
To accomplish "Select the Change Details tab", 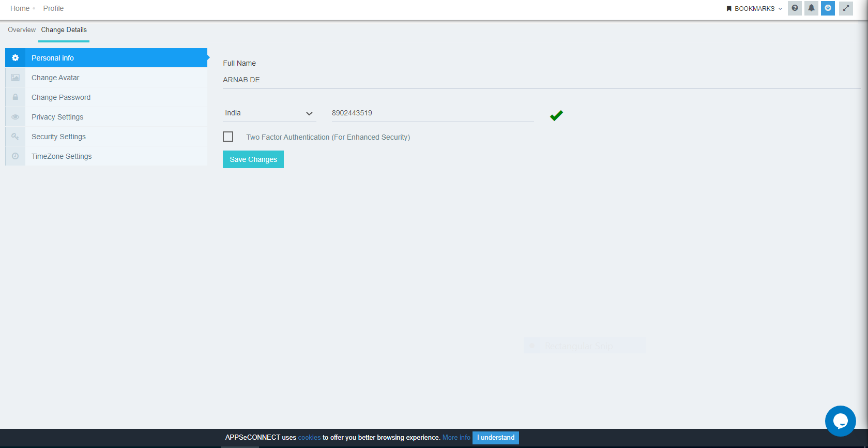I will (x=64, y=30).
